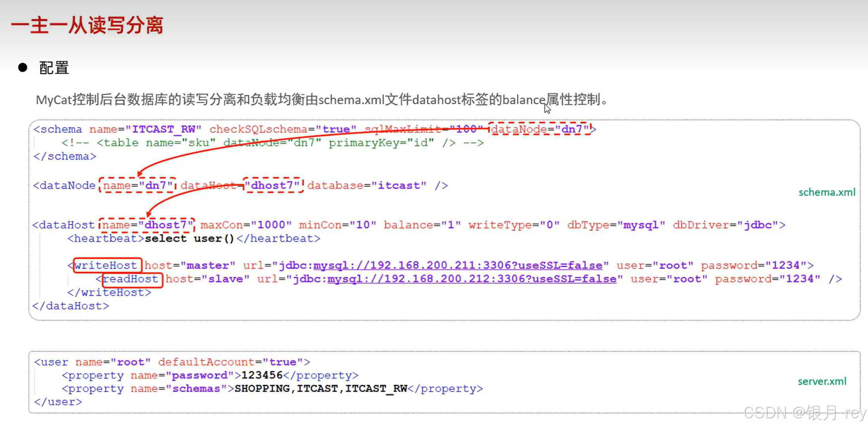The height and width of the screenshot is (427, 868).
Task: Click the closing </user> tag
Action: (x=58, y=402)
